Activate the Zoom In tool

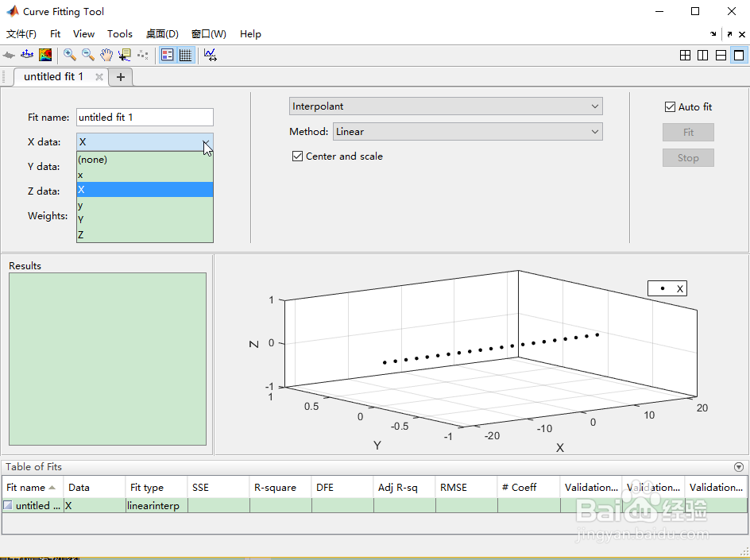70,55
